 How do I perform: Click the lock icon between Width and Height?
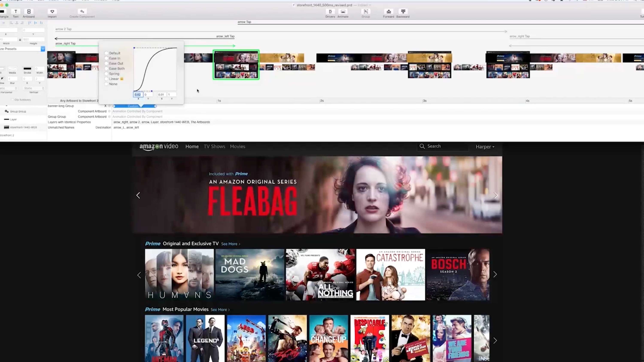(x=20, y=39)
